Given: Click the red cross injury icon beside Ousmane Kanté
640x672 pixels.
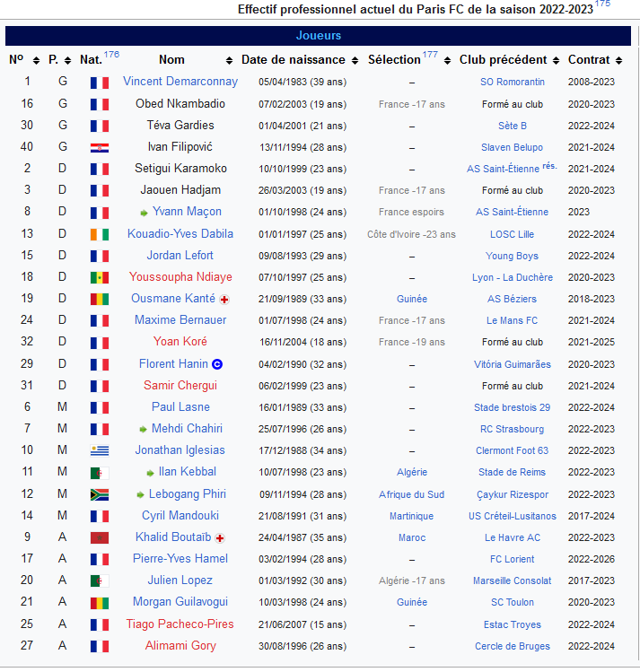Looking at the screenshot, I should coord(224,299).
